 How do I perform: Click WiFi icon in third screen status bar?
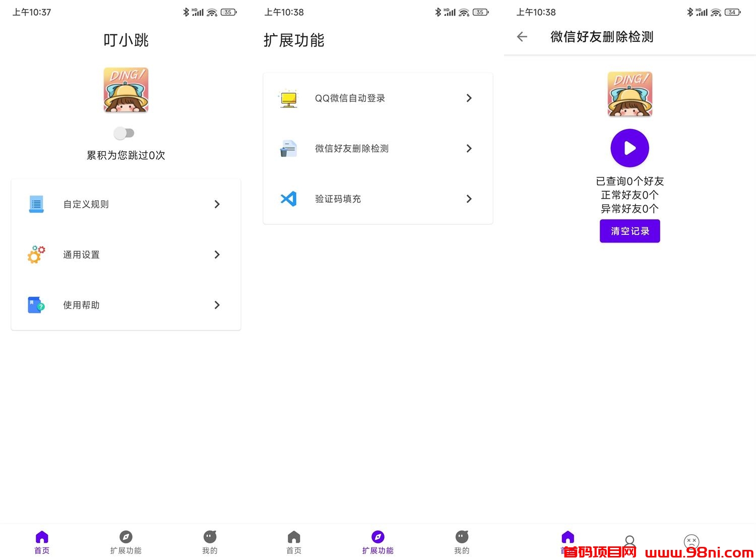tap(716, 12)
